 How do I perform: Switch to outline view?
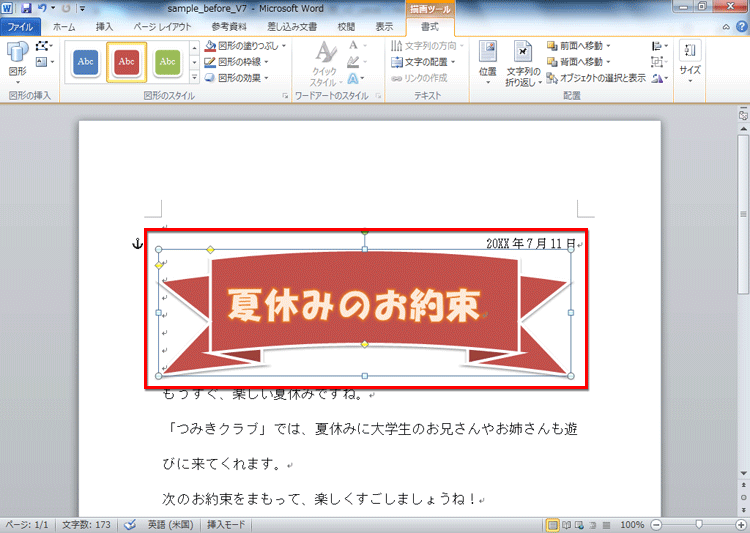point(593,525)
